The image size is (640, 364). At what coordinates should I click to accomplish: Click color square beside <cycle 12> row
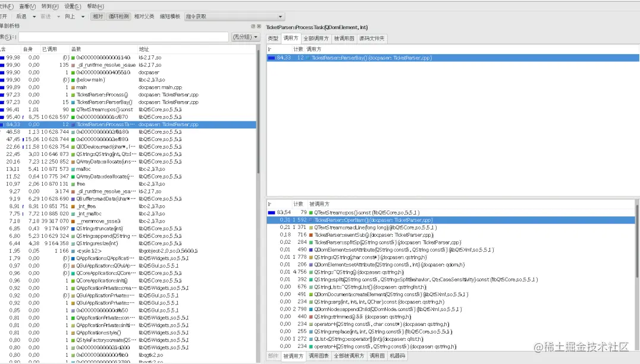[x=73, y=251]
